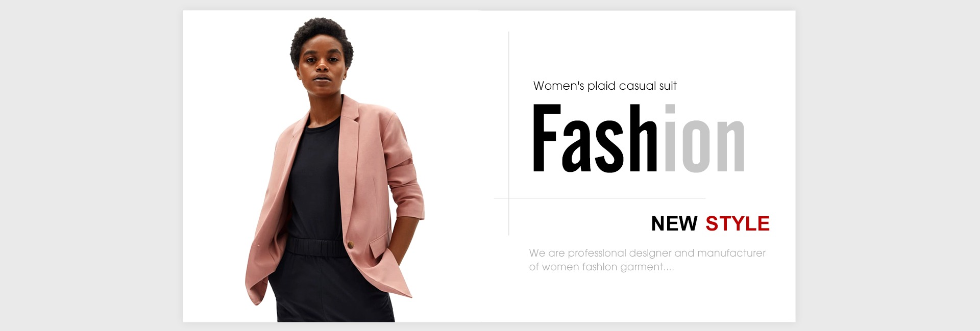Click the "We are professional designer" text line
Viewport: 980px width, 331px height.
(647, 253)
